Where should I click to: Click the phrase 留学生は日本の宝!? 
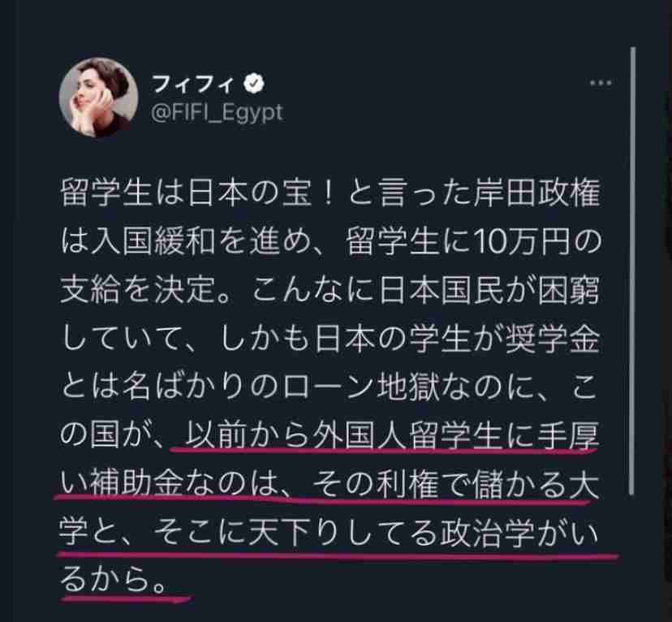pyautogui.click(x=196, y=194)
